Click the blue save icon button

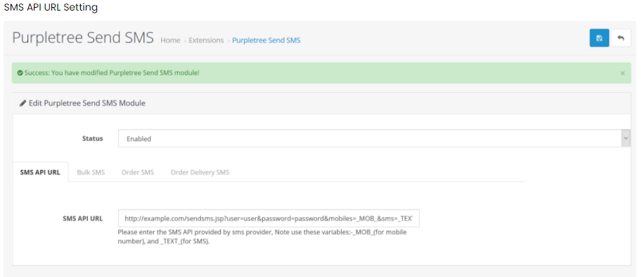599,38
